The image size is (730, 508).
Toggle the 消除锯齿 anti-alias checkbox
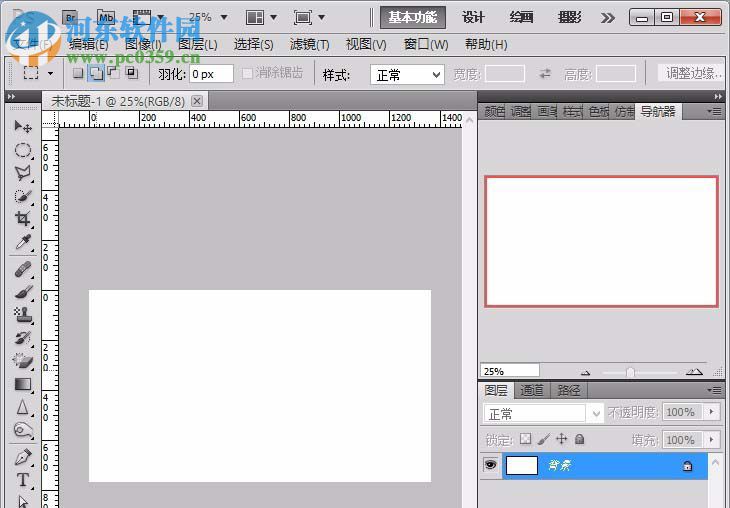tap(248, 74)
